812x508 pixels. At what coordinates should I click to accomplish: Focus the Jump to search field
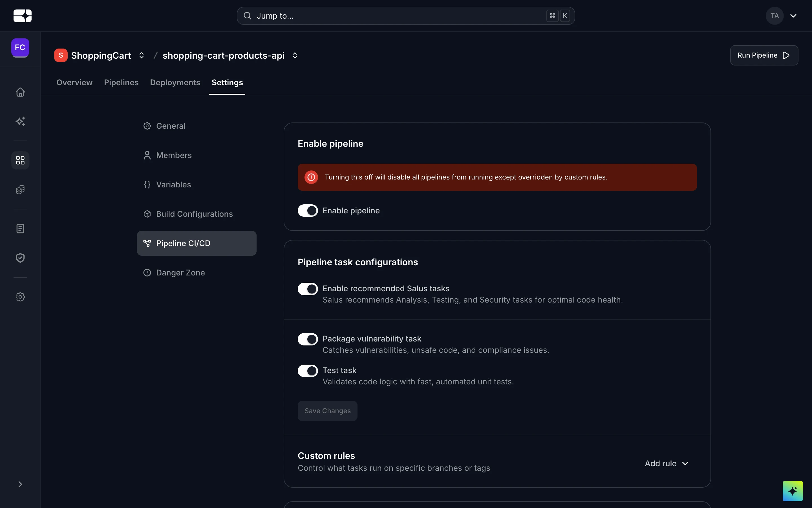406,16
